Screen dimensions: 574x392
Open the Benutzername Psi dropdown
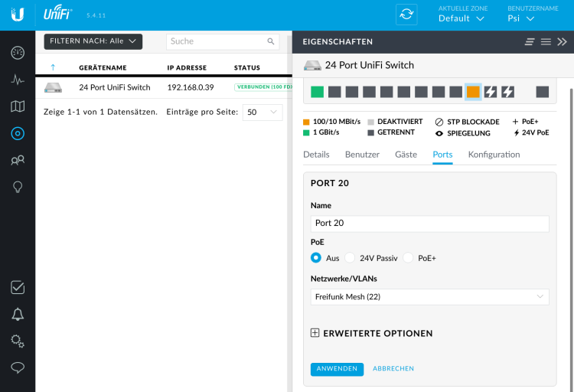pos(520,18)
